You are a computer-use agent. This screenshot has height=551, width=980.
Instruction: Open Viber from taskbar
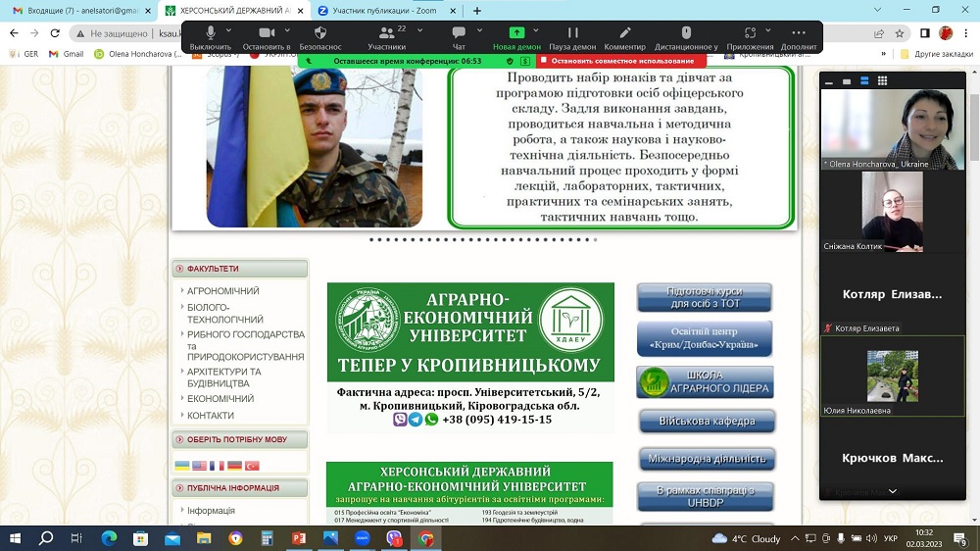(x=394, y=538)
